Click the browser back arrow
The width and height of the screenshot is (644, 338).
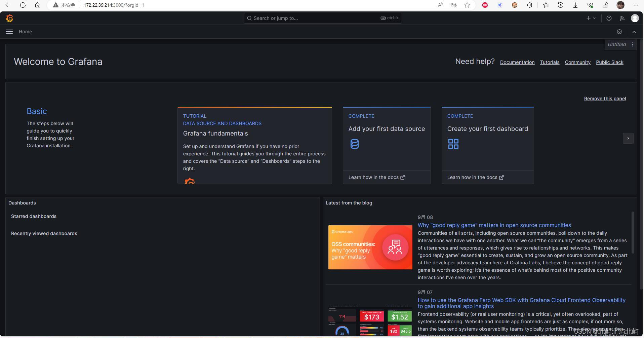(x=8, y=5)
